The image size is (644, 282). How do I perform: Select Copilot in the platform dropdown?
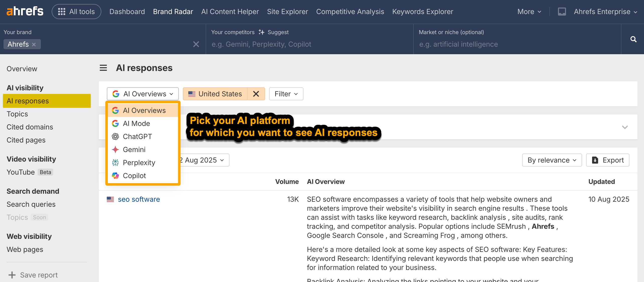(x=134, y=176)
